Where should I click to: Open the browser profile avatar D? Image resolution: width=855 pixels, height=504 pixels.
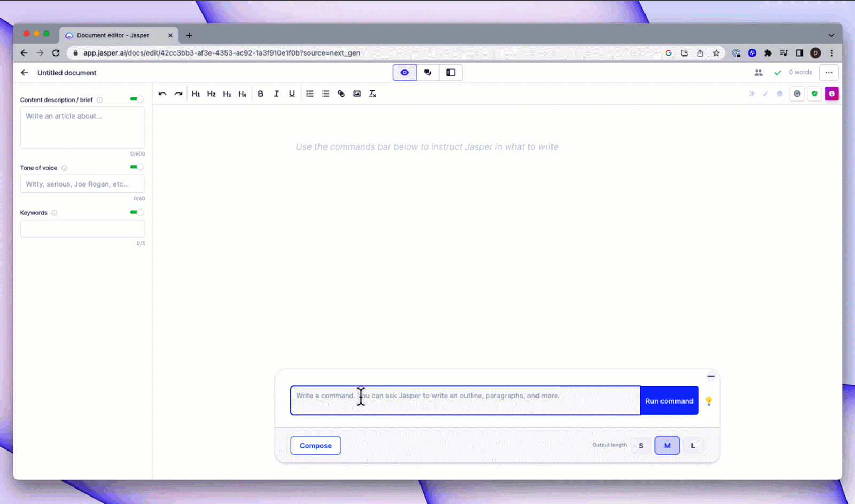815,53
